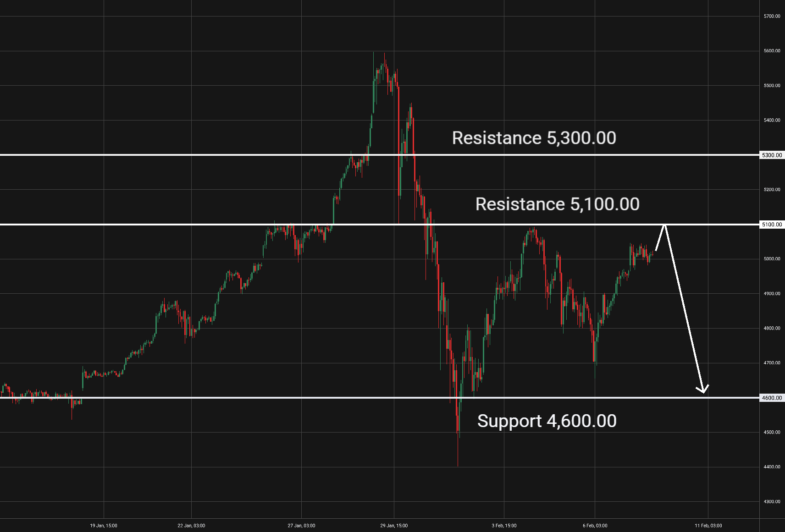Click the "Resistance 5,300.00" text annotation
This screenshot has width=785, height=532.
[534, 138]
